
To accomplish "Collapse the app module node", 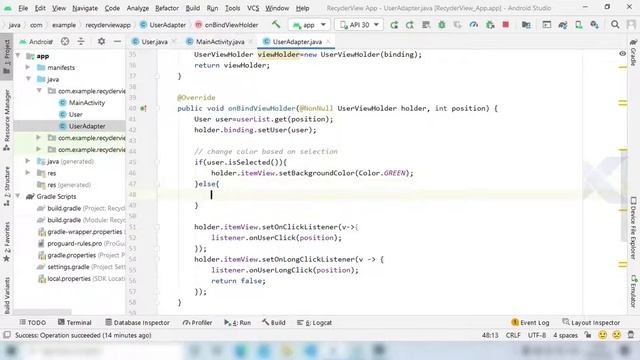I will [x=18, y=56].
